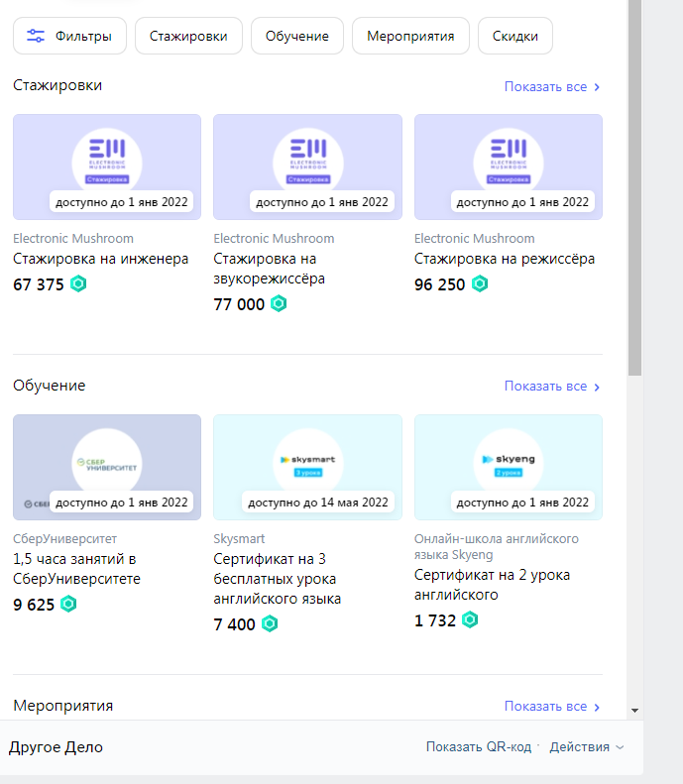Select the Скидки category chip
The width and height of the screenshot is (683, 784).
515,36
